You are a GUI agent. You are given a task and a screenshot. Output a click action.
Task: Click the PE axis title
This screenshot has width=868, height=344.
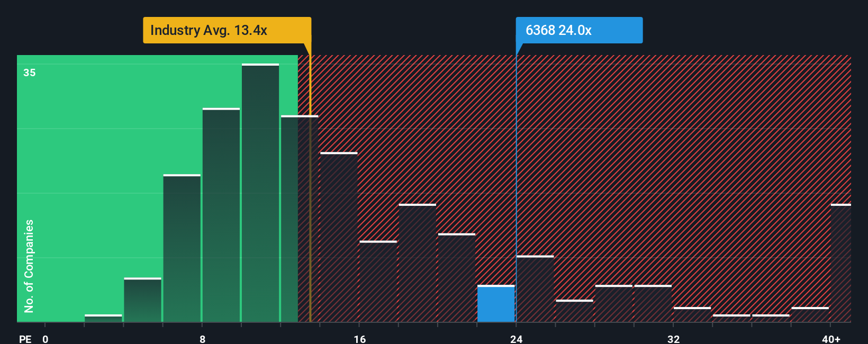click(25, 339)
